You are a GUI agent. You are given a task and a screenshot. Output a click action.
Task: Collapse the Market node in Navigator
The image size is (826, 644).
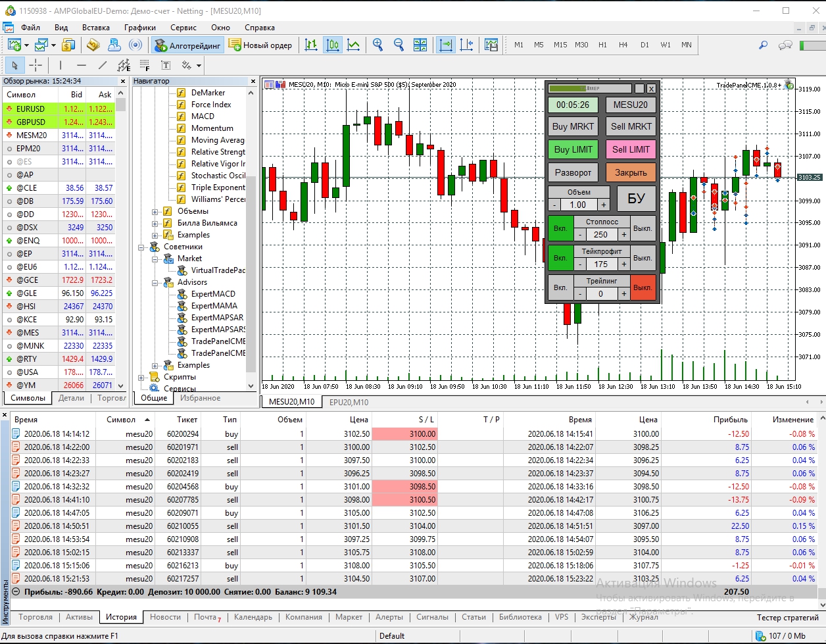[x=155, y=259]
